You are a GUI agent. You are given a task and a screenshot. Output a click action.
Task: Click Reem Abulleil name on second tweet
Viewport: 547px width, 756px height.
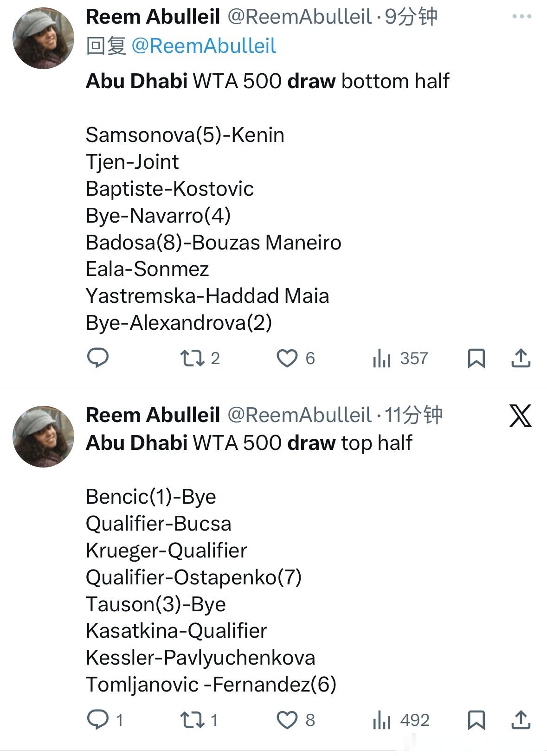pyautogui.click(x=153, y=415)
